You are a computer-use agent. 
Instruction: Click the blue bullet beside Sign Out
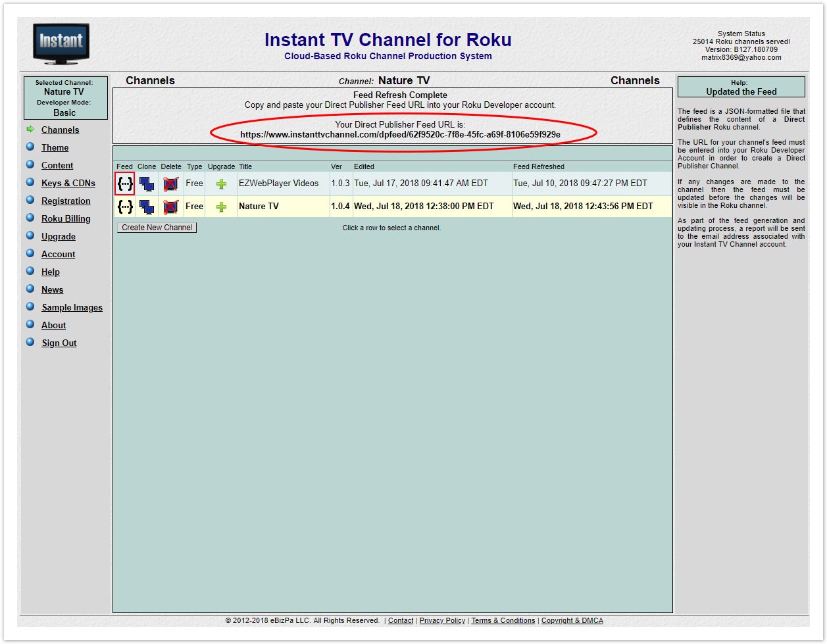(x=30, y=342)
